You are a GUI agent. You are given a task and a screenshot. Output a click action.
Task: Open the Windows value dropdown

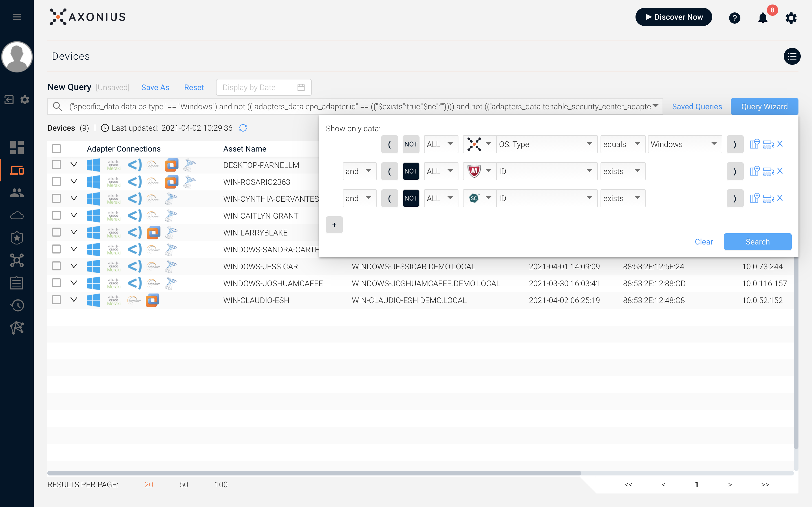click(x=685, y=144)
